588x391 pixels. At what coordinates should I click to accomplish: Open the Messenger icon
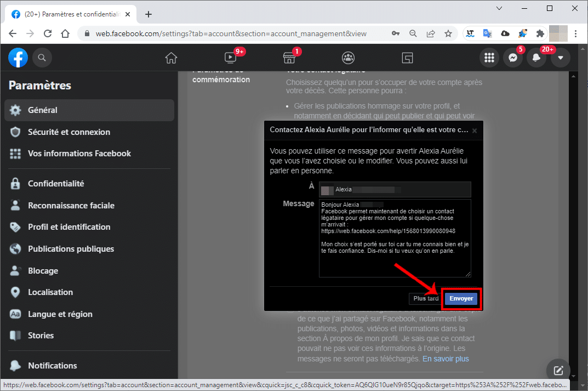point(512,58)
